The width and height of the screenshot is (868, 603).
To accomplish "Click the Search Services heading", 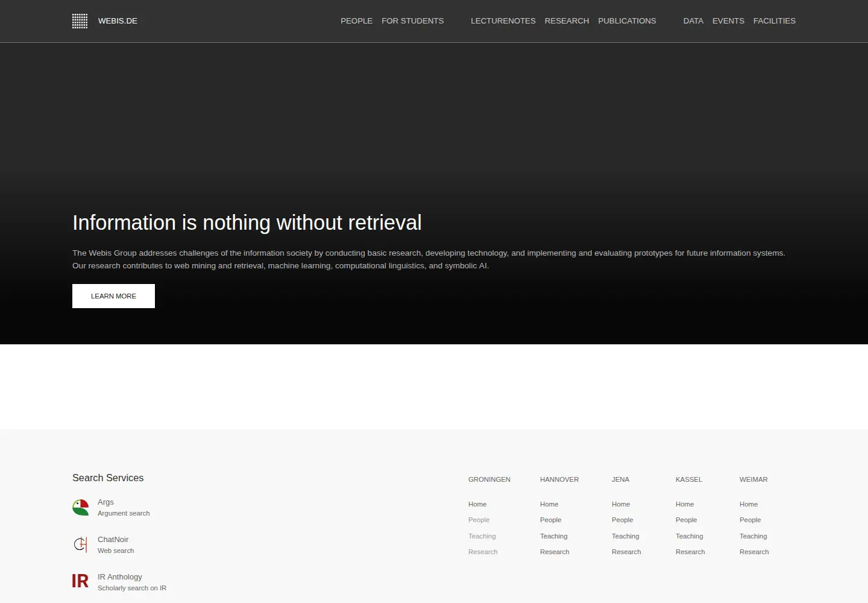I will click(x=108, y=478).
